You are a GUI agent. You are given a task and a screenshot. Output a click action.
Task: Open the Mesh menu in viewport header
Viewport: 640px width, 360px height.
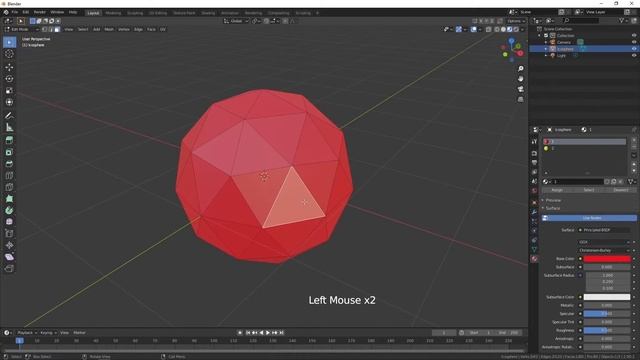(109, 29)
